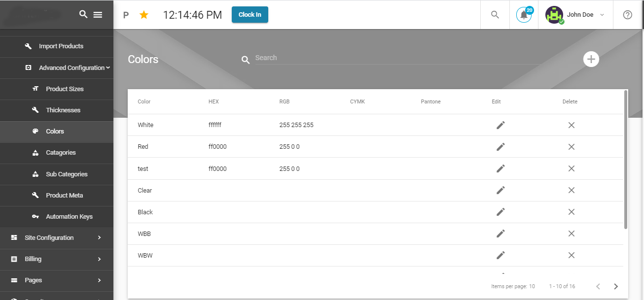Open Product Sizes in sidebar
The height and width of the screenshot is (300, 644).
pos(57,89)
